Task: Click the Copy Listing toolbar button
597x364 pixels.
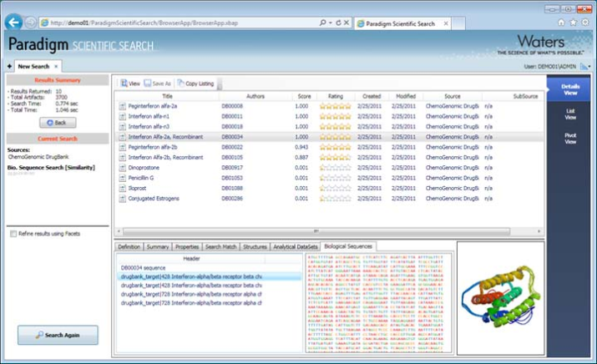Action: click(x=195, y=83)
